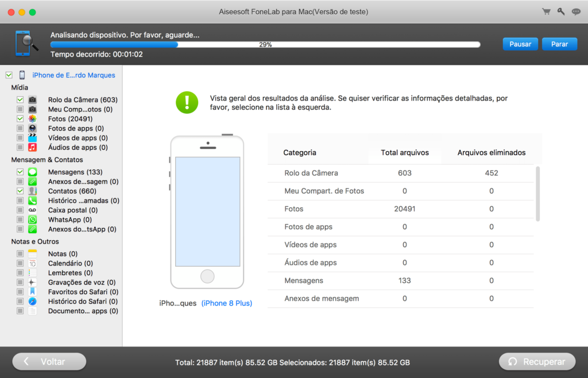Pause the scan with Pausar button
This screenshot has height=378, width=588.
[520, 44]
